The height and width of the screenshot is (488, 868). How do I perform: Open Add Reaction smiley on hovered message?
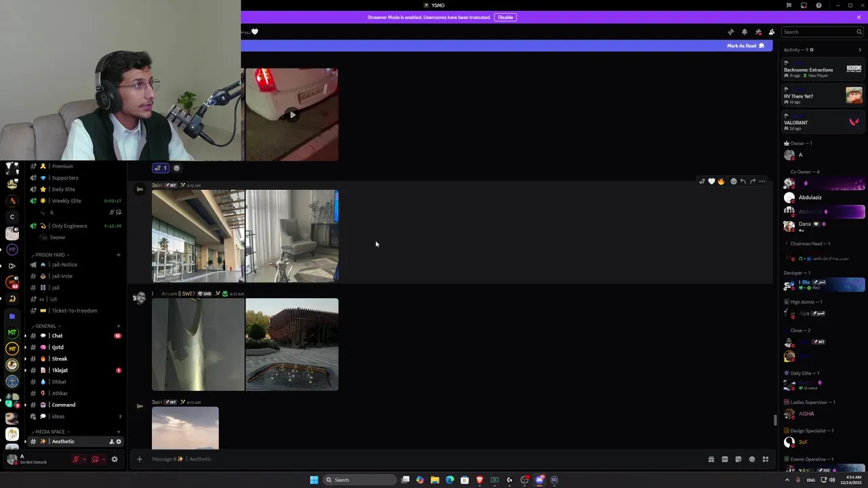click(x=733, y=182)
